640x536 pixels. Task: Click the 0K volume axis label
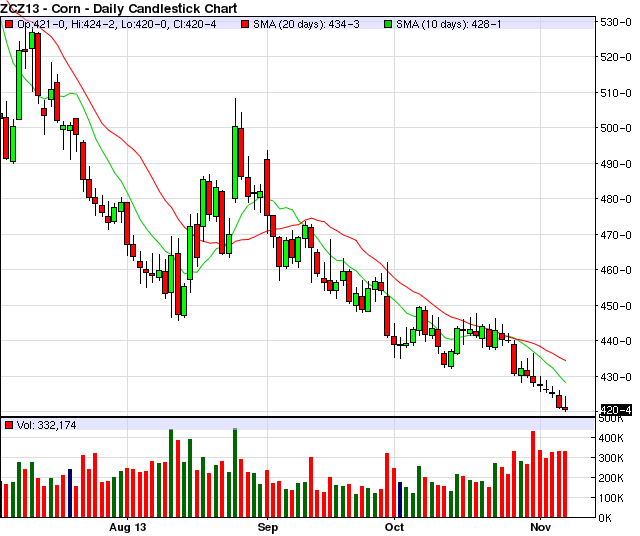tap(605, 518)
